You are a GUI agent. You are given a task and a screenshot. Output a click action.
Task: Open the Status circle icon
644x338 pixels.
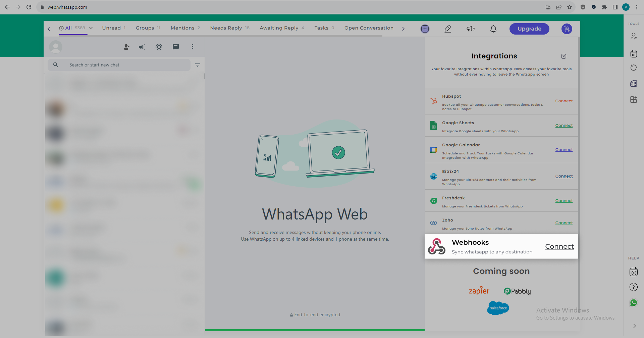tap(159, 47)
